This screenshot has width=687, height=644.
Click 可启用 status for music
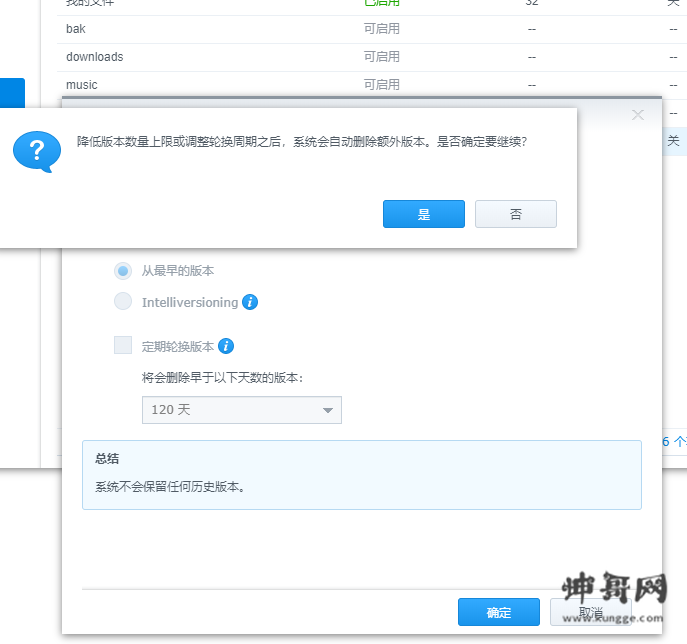click(382, 85)
